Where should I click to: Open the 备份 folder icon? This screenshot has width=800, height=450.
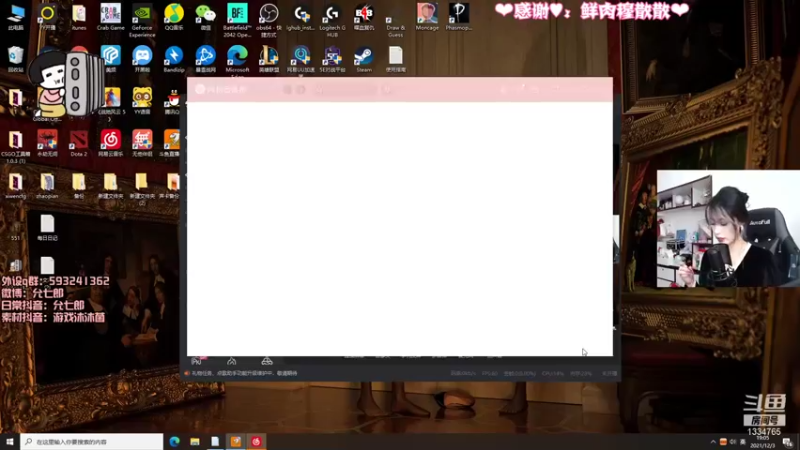pyautogui.click(x=79, y=183)
